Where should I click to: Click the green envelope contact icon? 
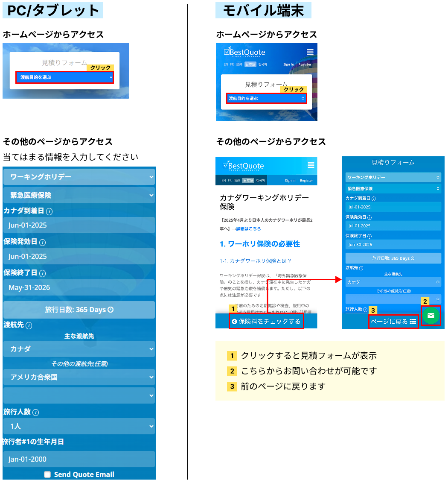[x=431, y=315]
